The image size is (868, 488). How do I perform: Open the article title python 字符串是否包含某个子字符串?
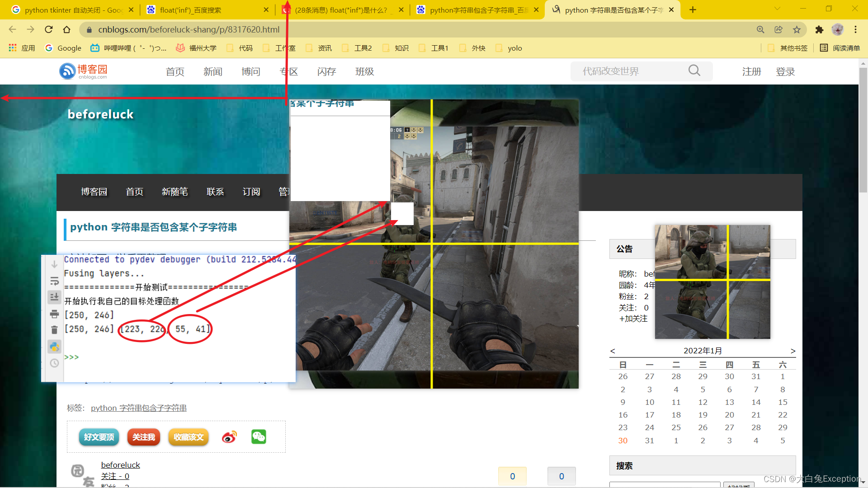pos(153,227)
